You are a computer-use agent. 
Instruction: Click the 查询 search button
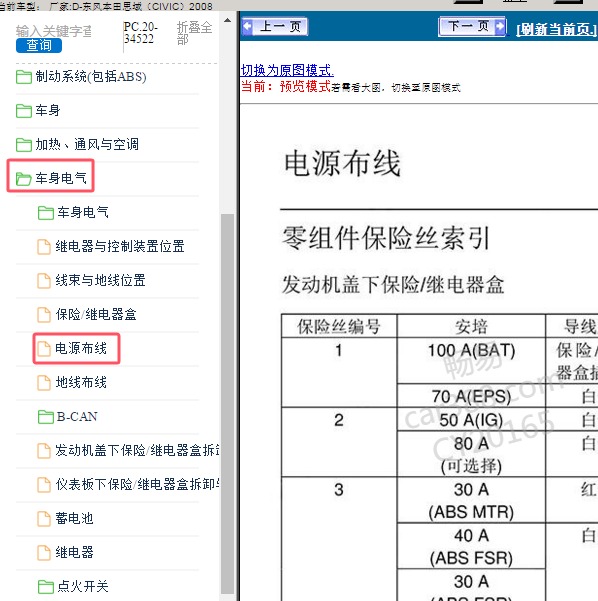(x=39, y=46)
